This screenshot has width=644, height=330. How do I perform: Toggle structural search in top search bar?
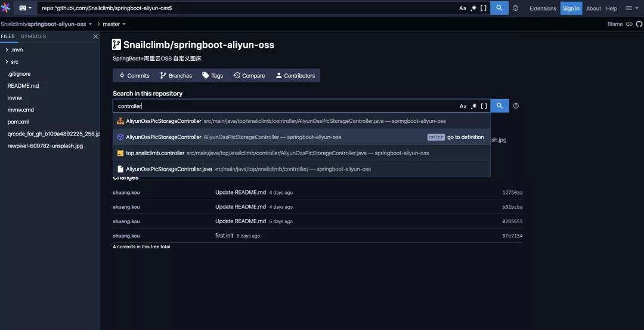coord(484,8)
